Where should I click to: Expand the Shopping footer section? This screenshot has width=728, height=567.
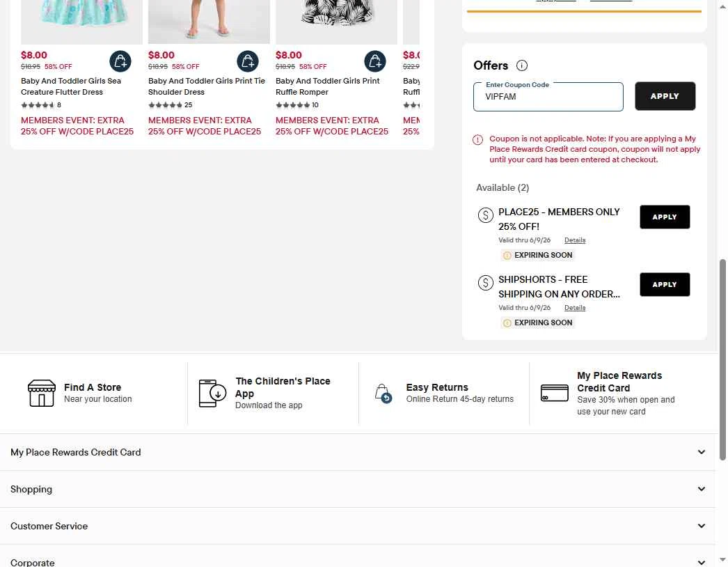tap(357, 490)
